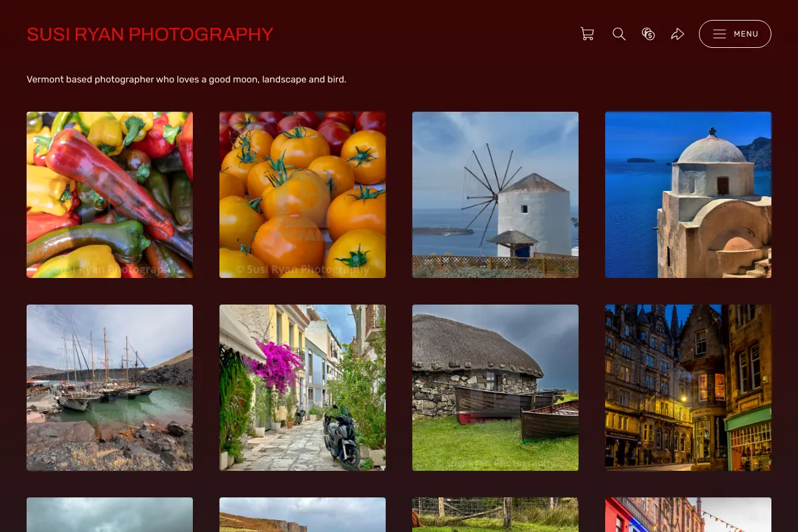The image size is (798, 532).
Task: Open the fence and grass thumbnail
Action: (495, 515)
